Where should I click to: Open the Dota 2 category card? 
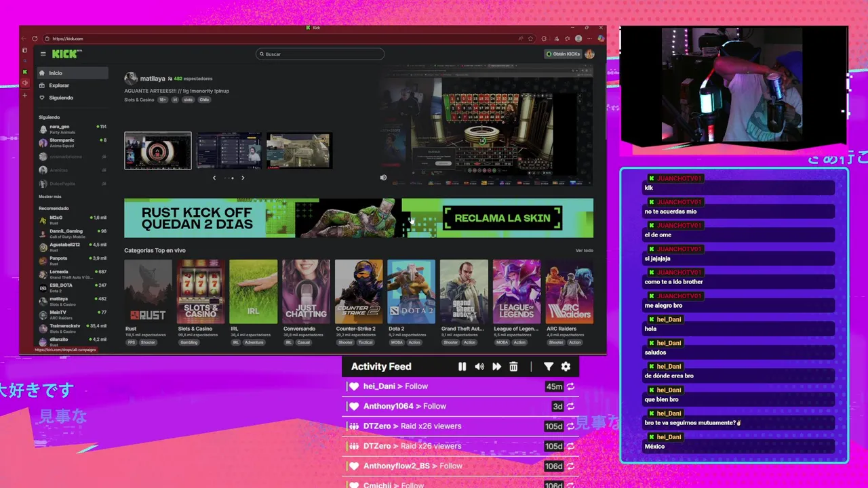click(411, 291)
